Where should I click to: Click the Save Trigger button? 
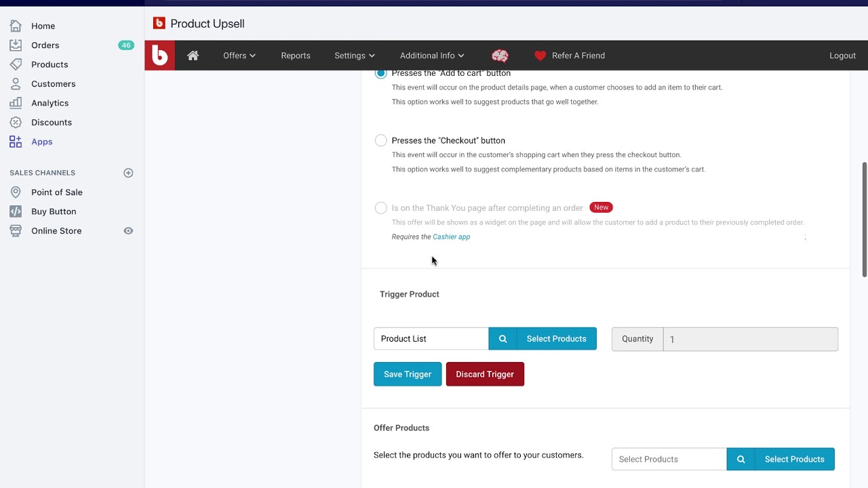tap(408, 374)
